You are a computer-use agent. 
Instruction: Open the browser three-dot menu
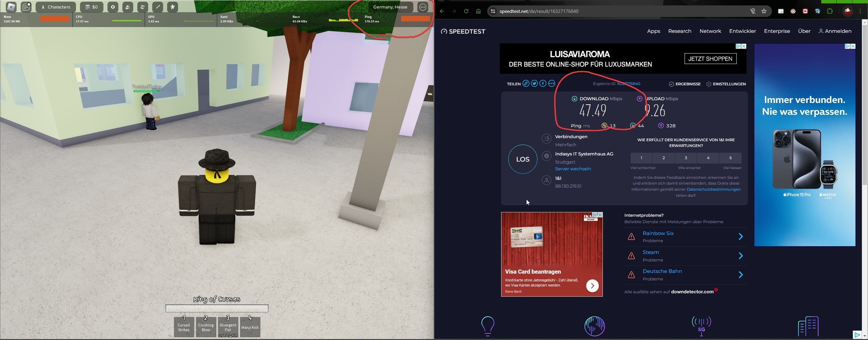click(860, 11)
